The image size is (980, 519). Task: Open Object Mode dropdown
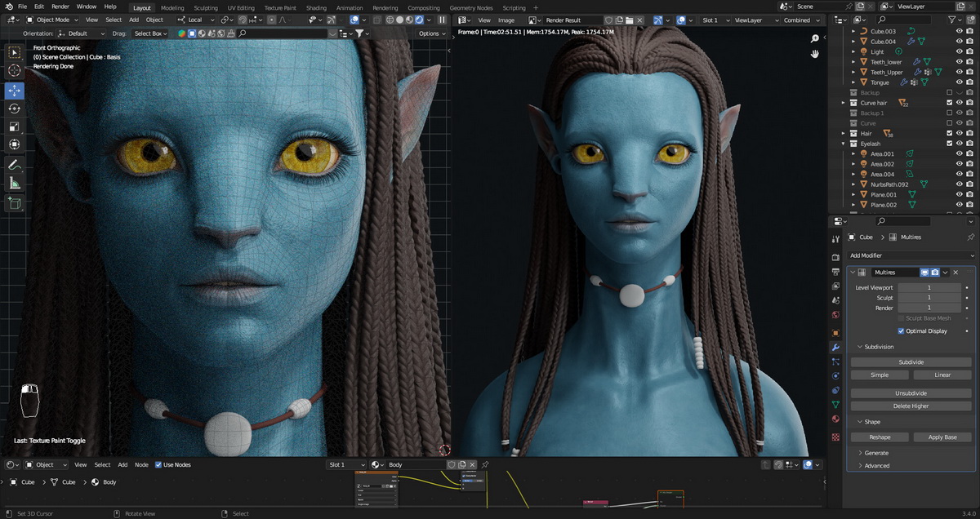[53, 20]
